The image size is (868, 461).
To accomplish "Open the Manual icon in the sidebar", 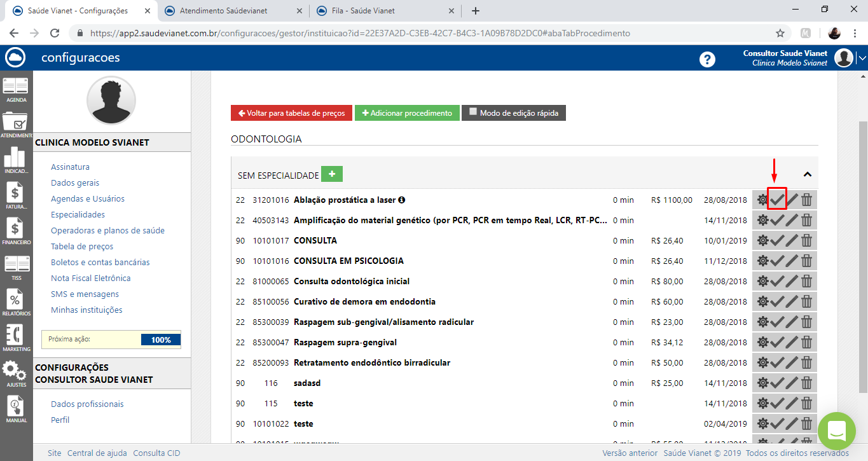I will tap(16, 409).
